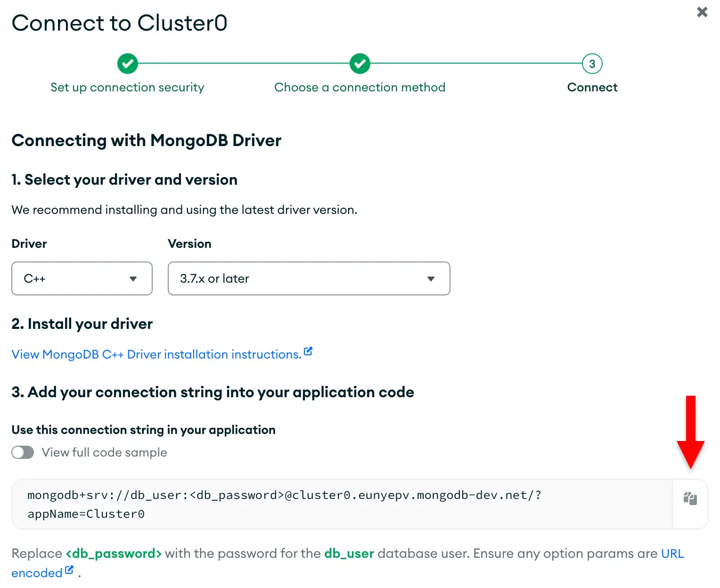Click the external link icon next to installation instructions
The image size is (720, 588).
309,351
